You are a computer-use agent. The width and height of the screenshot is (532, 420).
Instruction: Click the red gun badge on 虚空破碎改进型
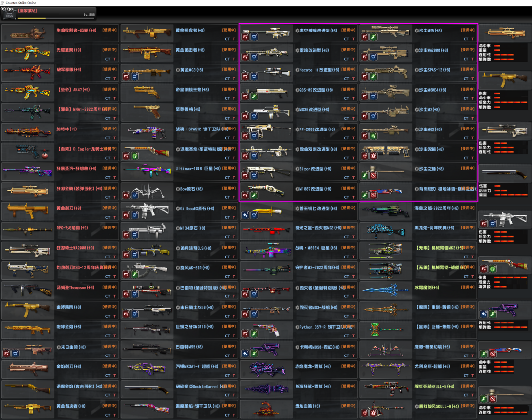(x=245, y=37)
